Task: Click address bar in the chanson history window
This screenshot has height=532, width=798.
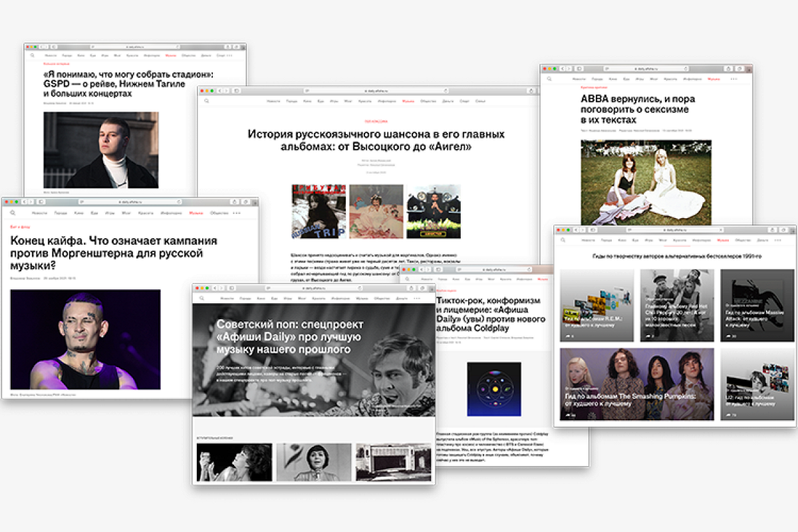Action: 376,90
